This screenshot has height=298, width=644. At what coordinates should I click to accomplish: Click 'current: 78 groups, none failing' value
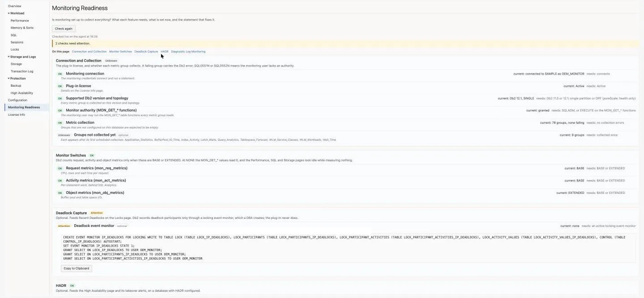(562, 123)
